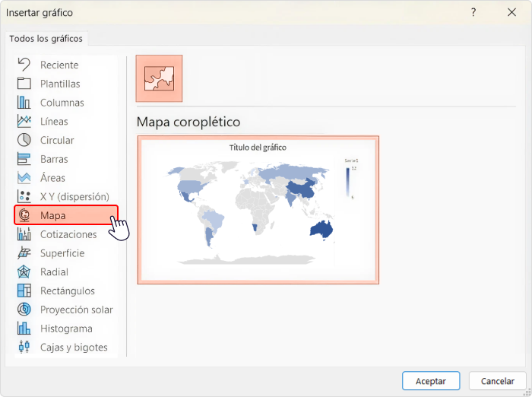Choose the Cajas y bigotes icon
This screenshot has width=532, height=397.
[24, 347]
